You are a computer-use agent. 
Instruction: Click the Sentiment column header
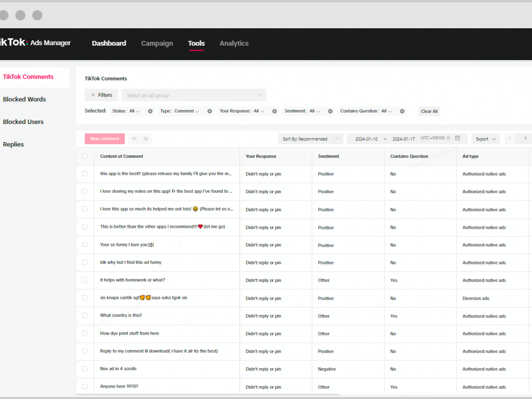click(328, 156)
